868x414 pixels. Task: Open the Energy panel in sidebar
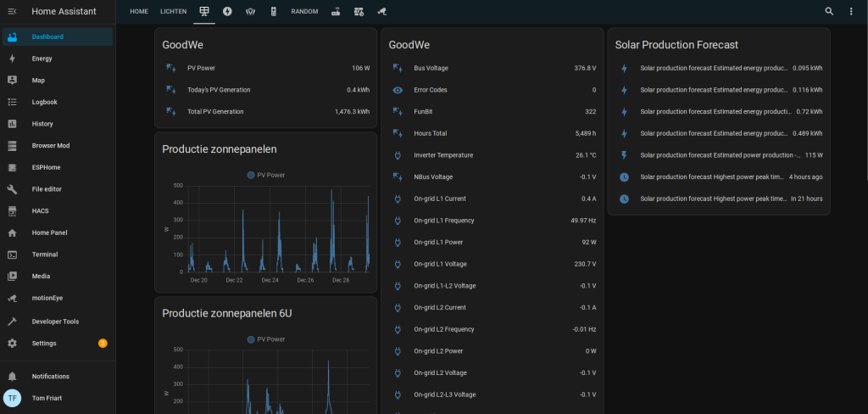pyautogui.click(x=42, y=59)
